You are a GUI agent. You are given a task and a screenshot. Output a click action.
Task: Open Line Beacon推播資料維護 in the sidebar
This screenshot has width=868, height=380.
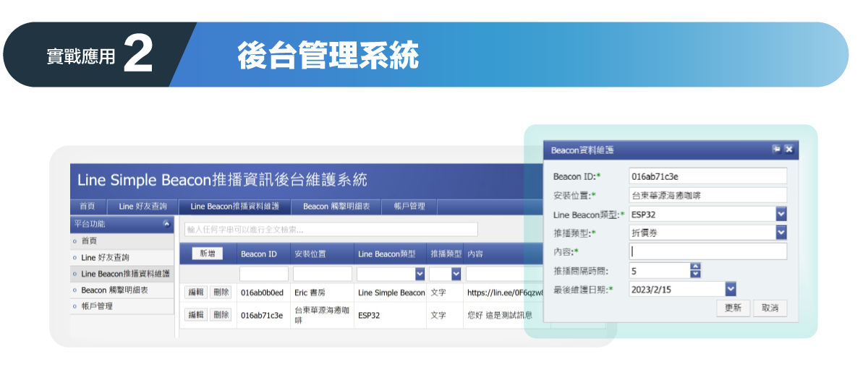pyautogui.click(x=122, y=274)
